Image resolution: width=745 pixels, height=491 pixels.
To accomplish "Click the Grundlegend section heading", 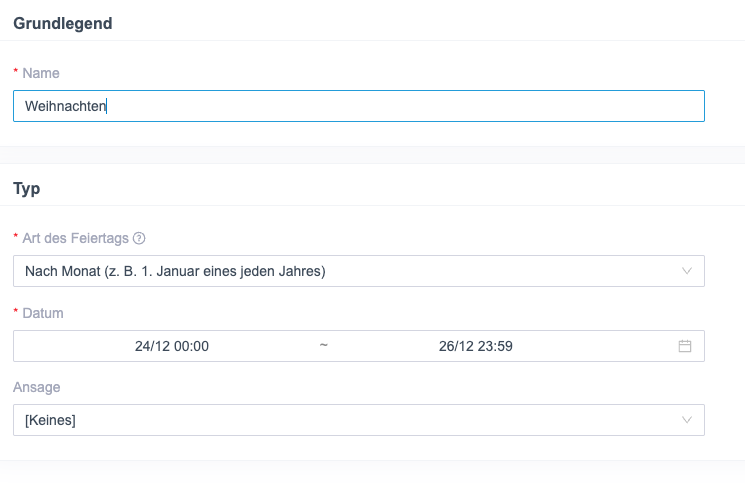I will tap(62, 24).
